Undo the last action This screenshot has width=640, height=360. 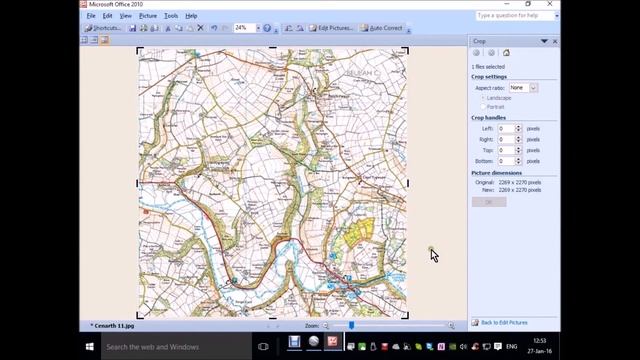[214, 28]
